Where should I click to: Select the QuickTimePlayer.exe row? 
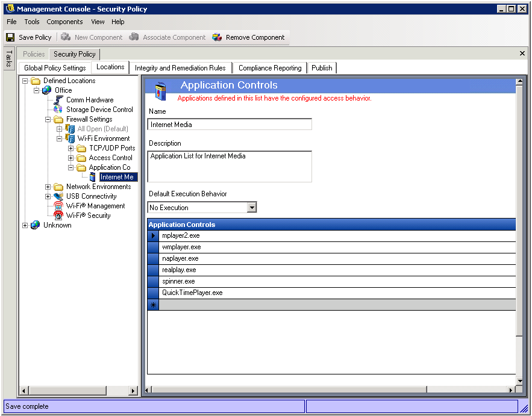coord(331,293)
